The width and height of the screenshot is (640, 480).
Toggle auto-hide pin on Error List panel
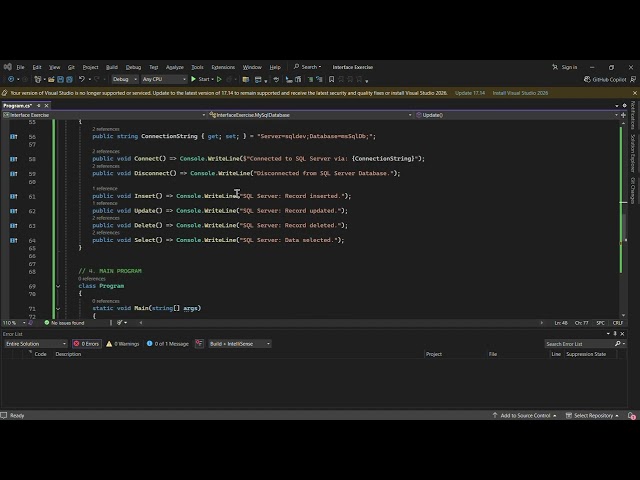coord(615,334)
